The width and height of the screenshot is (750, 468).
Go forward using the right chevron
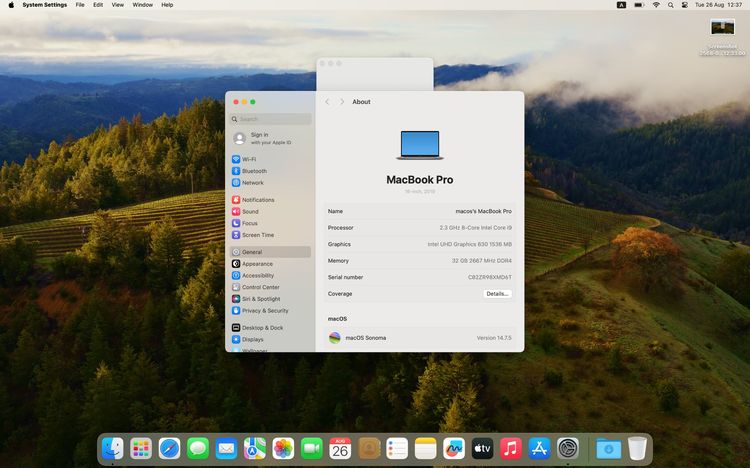click(x=342, y=102)
